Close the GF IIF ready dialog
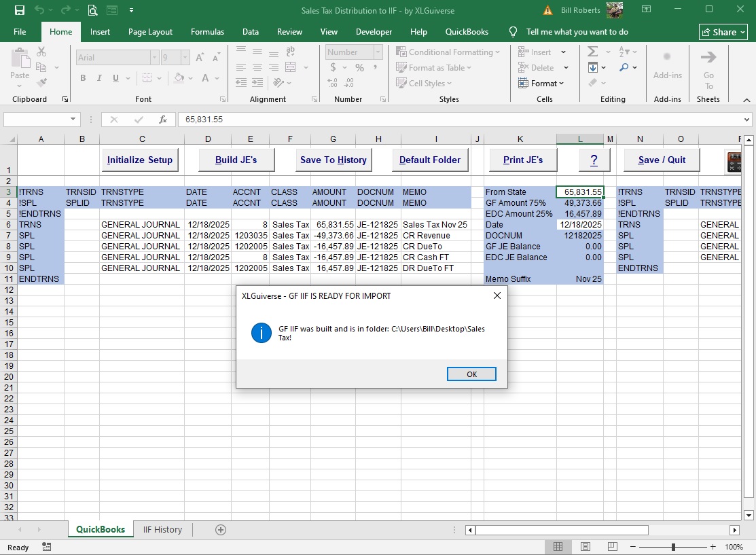756x555 pixels. [497, 296]
